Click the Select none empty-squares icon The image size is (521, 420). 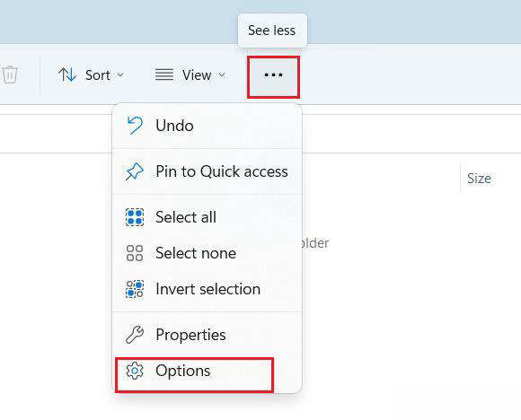pyautogui.click(x=135, y=253)
